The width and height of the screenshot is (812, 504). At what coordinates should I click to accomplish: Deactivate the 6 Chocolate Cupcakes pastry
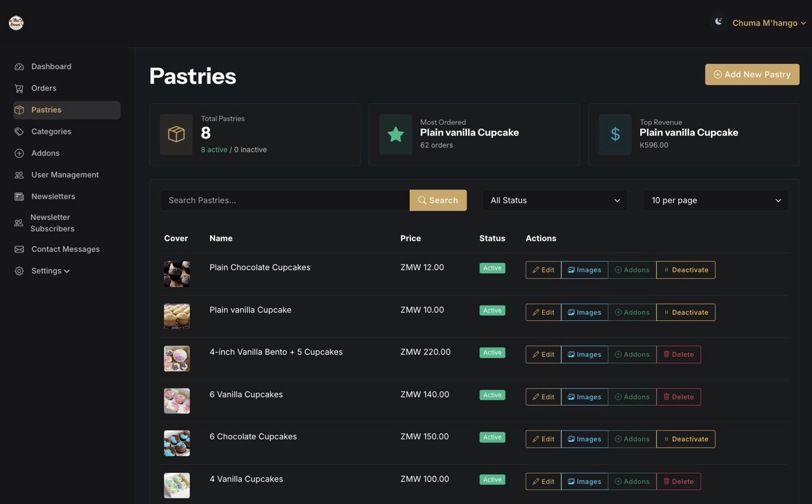[685, 439]
